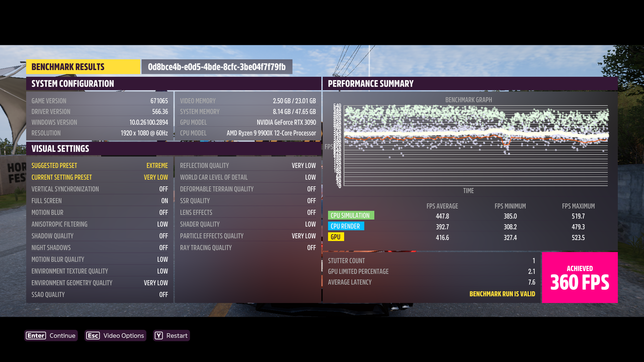Click the PERFORMANCE SUMMARY panel icon

[371, 83]
